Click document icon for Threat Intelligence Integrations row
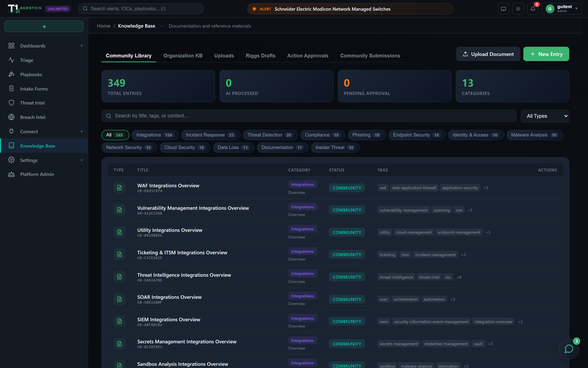The image size is (588, 368). (119, 277)
